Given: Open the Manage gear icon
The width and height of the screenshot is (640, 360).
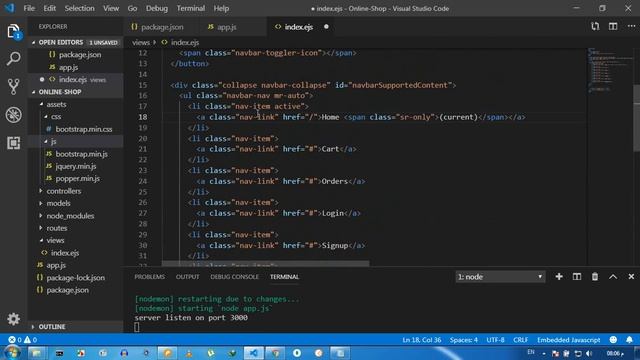Looking at the screenshot, I should point(13,319).
